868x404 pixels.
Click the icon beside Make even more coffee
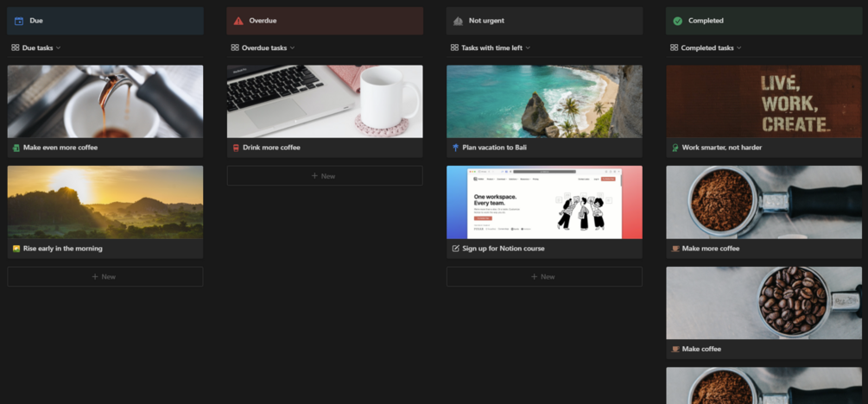(16, 148)
